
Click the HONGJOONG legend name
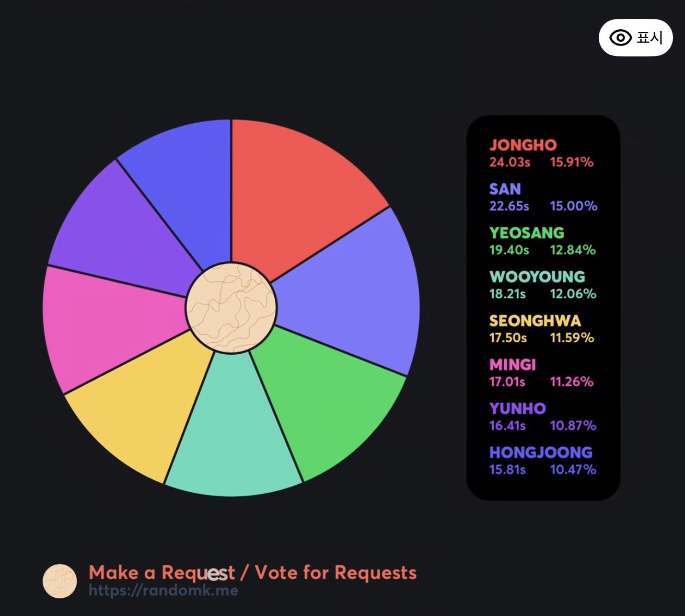pyautogui.click(x=541, y=452)
